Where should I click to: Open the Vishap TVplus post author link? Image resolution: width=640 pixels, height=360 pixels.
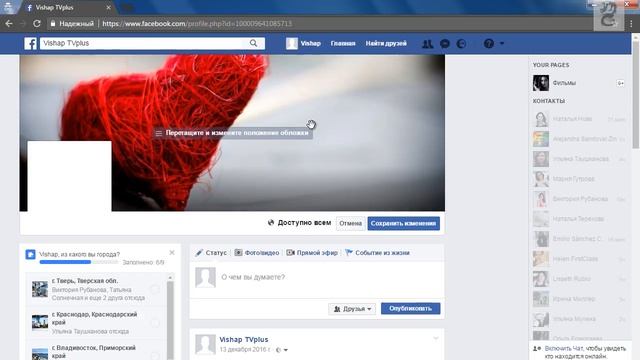pyautogui.click(x=244, y=340)
